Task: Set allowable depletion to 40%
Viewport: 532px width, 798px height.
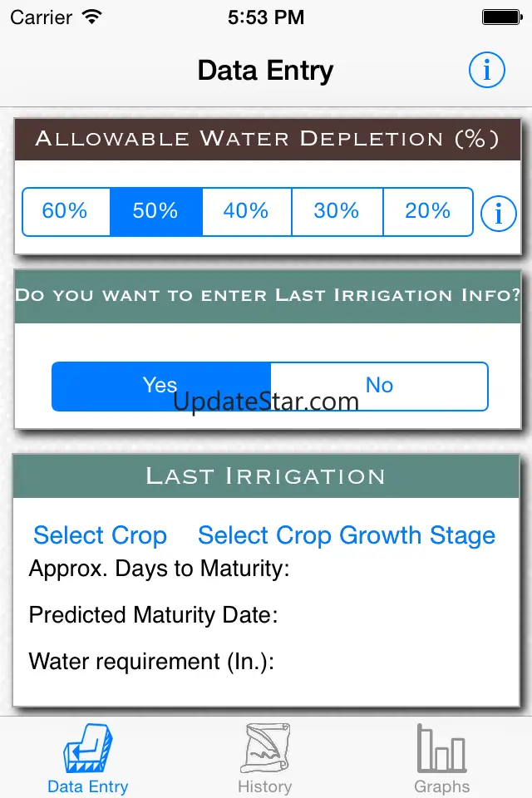Action: tap(246, 211)
